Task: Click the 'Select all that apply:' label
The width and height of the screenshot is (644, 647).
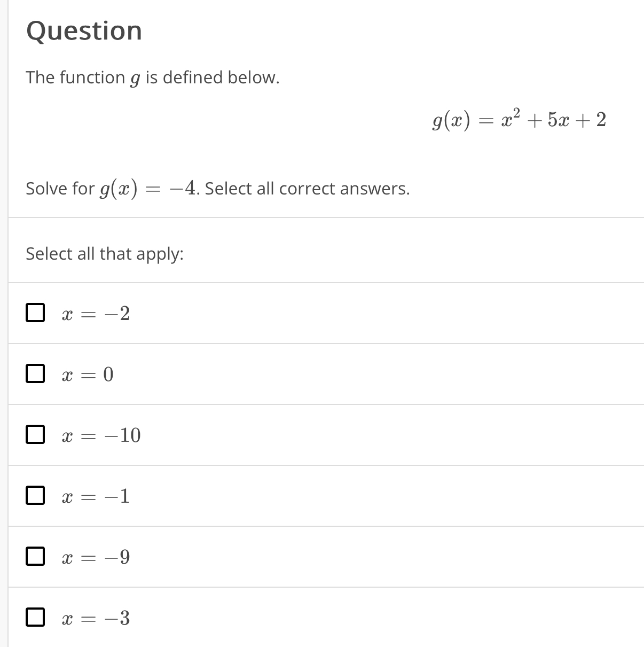Action: point(105,253)
